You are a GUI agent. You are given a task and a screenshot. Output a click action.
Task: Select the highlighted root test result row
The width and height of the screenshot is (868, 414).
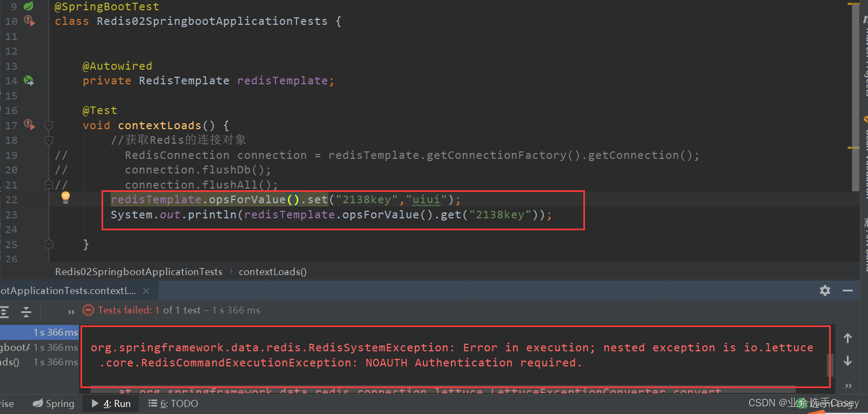39,332
